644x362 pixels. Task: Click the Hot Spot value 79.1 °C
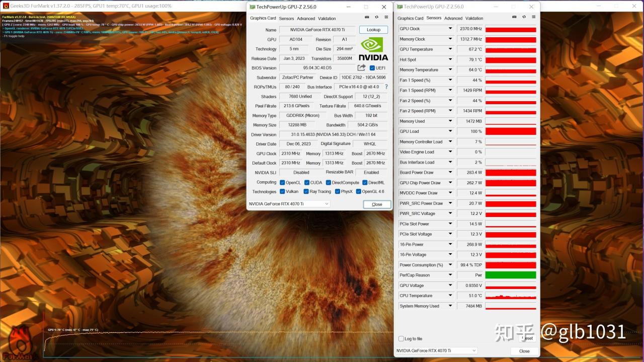470,59
